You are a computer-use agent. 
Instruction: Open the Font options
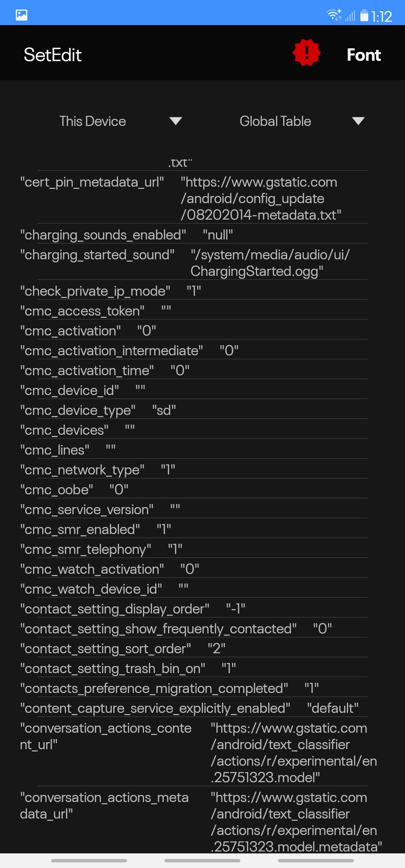coord(363,55)
